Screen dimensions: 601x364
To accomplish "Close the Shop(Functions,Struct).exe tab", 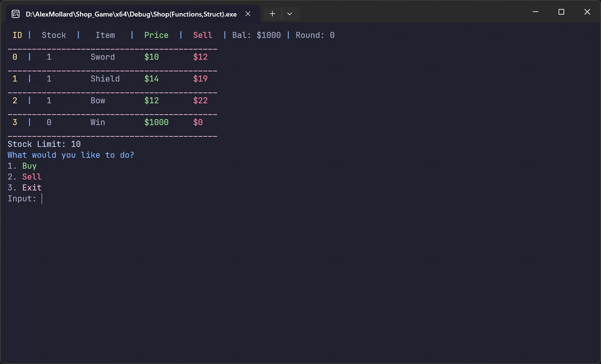I will click(x=248, y=14).
